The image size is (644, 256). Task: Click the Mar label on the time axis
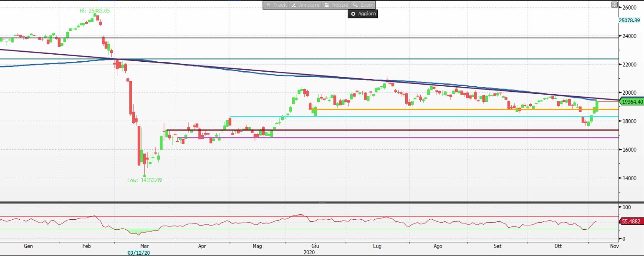tap(144, 246)
